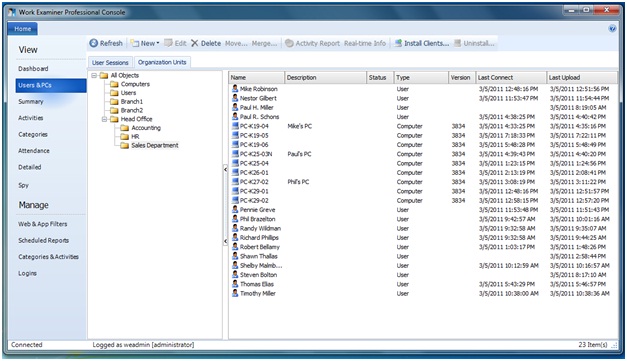The height and width of the screenshot is (361, 627).
Task: Open Logins under Manage
Action: click(x=28, y=273)
